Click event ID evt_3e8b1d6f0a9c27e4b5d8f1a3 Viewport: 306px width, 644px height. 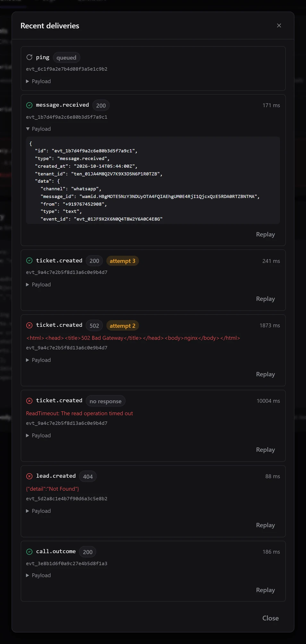pos(67,563)
